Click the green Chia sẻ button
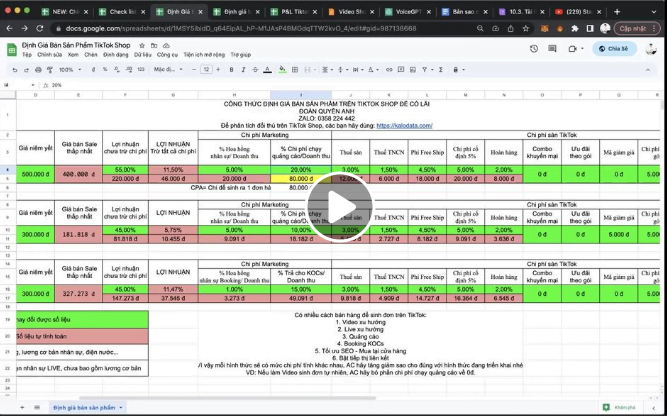This screenshot has height=416, width=667. [x=612, y=47]
